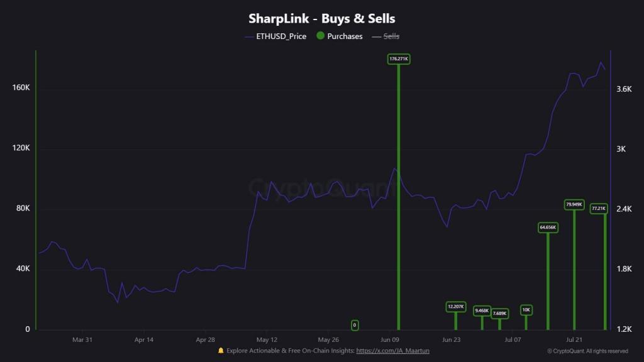Open the x.com/JA_Maartun link
Image resolution: width=644 pixels, height=362 pixels.
tap(393, 351)
